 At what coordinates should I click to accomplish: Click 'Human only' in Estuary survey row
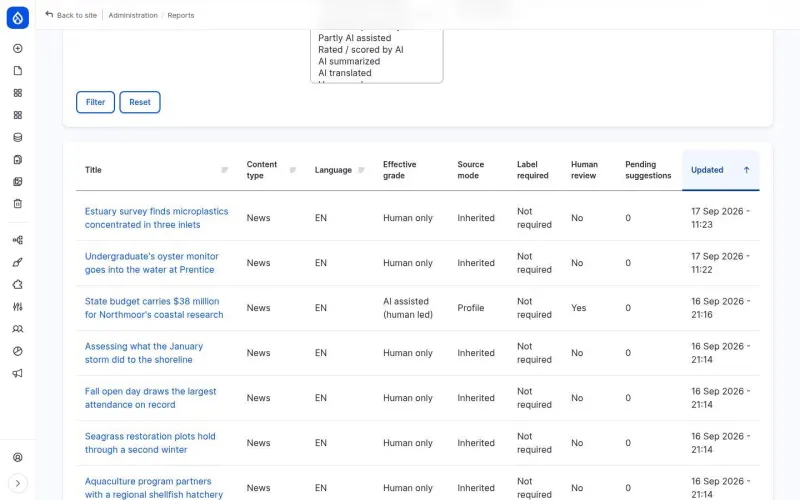(x=408, y=218)
